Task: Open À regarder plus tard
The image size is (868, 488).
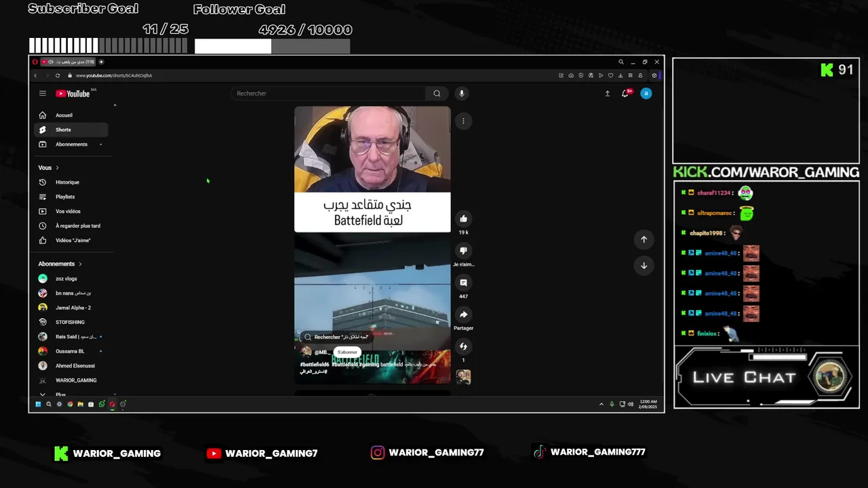Action: tap(71, 226)
